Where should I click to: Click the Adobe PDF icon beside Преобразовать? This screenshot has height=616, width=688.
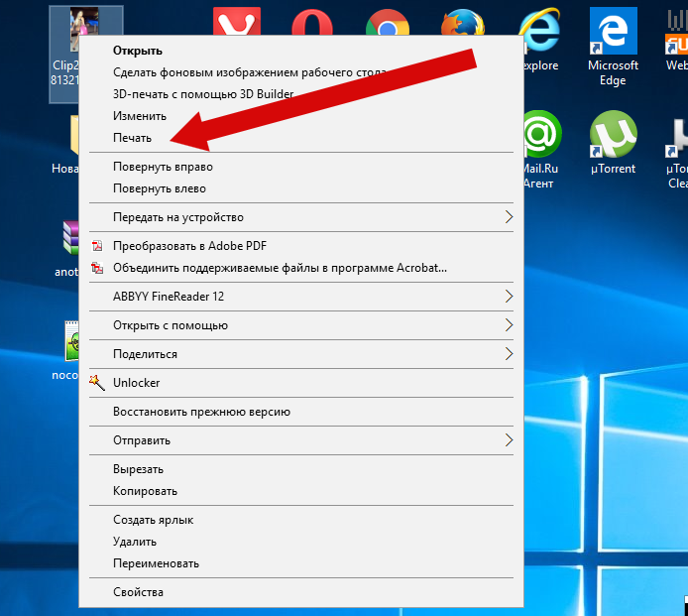pos(97,246)
